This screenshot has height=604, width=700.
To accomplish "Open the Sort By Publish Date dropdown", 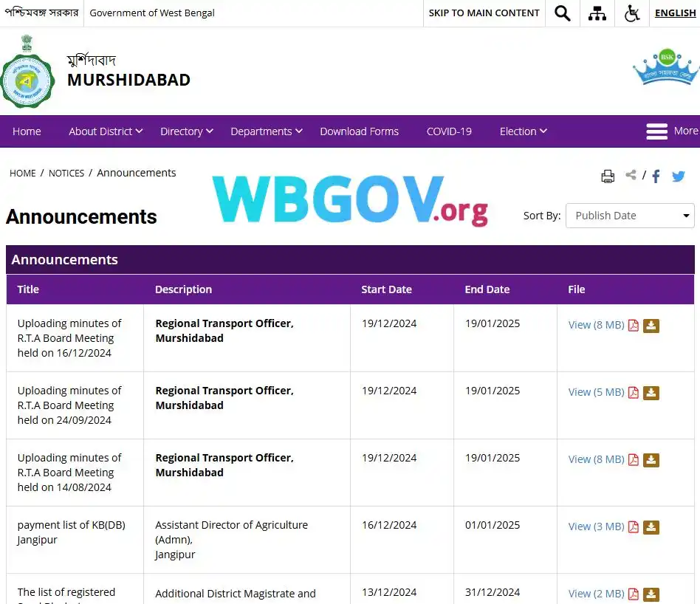I will pyautogui.click(x=629, y=216).
